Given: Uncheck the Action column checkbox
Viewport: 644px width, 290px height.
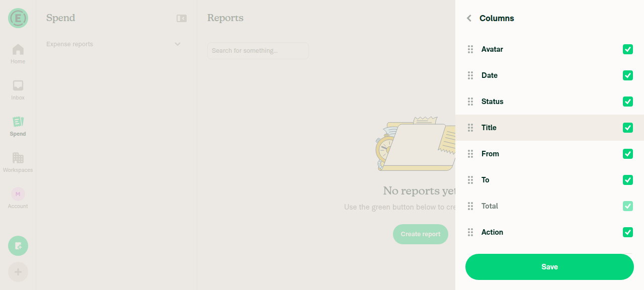Looking at the screenshot, I should pos(628,232).
